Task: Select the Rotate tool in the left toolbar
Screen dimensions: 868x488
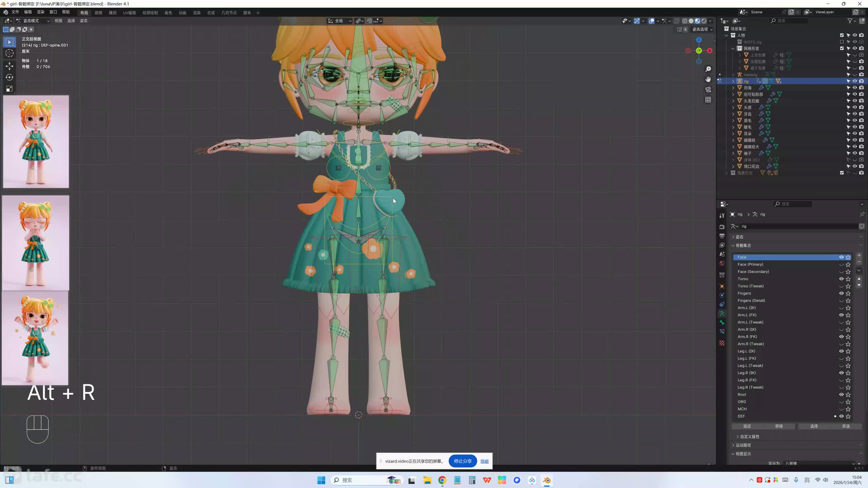Action: coord(9,77)
